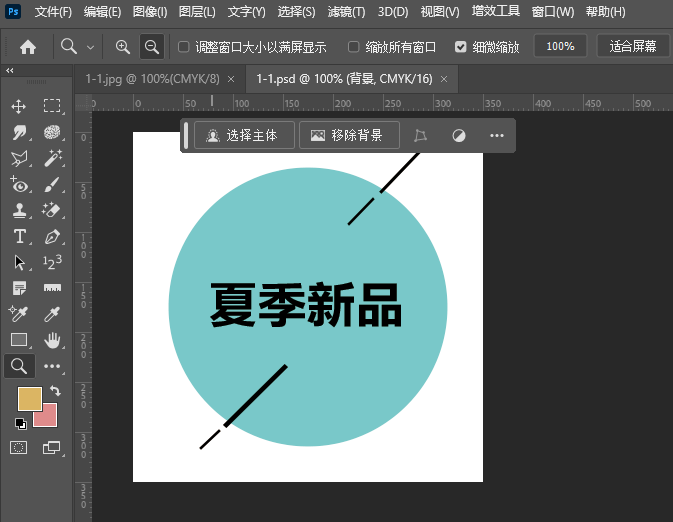Image resolution: width=673 pixels, height=522 pixels.
Task: Close the 1-1.jpg document tab
Action: [231, 79]
